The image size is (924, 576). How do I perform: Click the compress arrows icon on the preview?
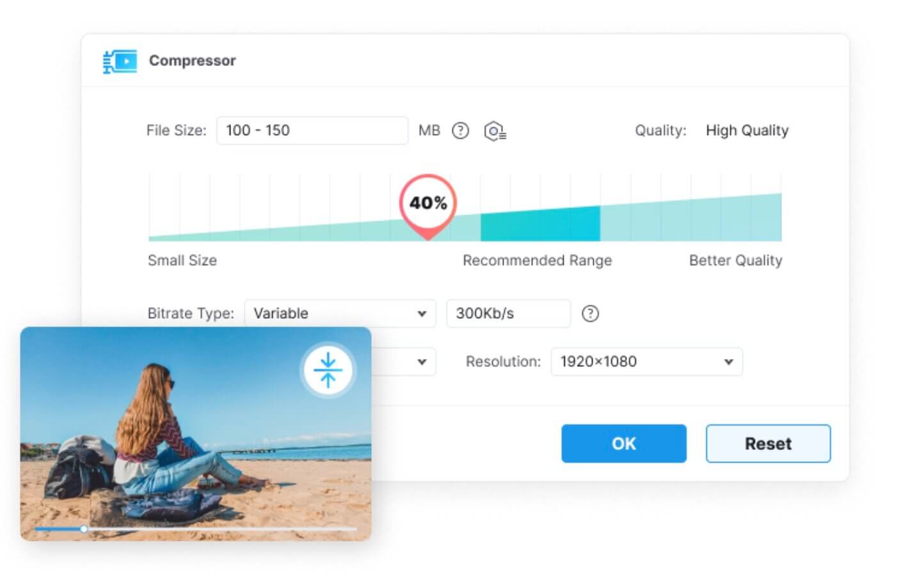(328, 370)
